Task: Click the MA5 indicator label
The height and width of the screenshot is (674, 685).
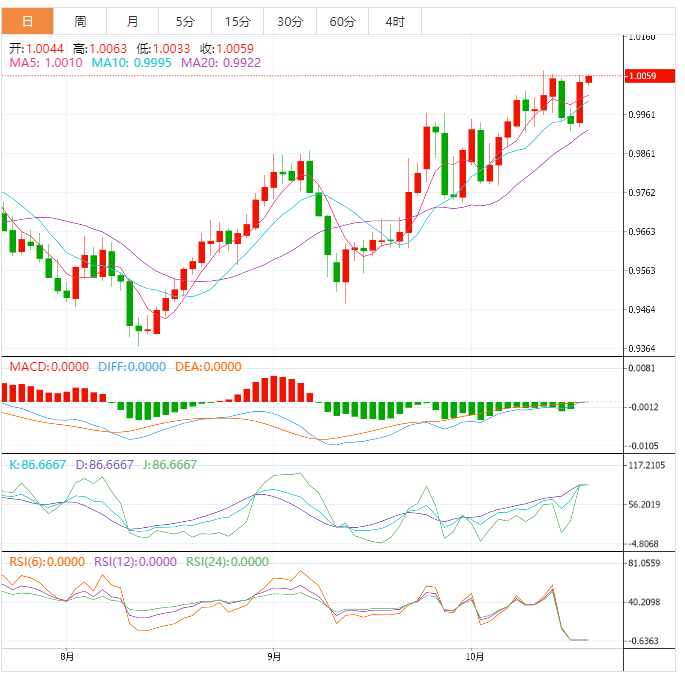Action: pyautogui.click(x=46, y=62)
